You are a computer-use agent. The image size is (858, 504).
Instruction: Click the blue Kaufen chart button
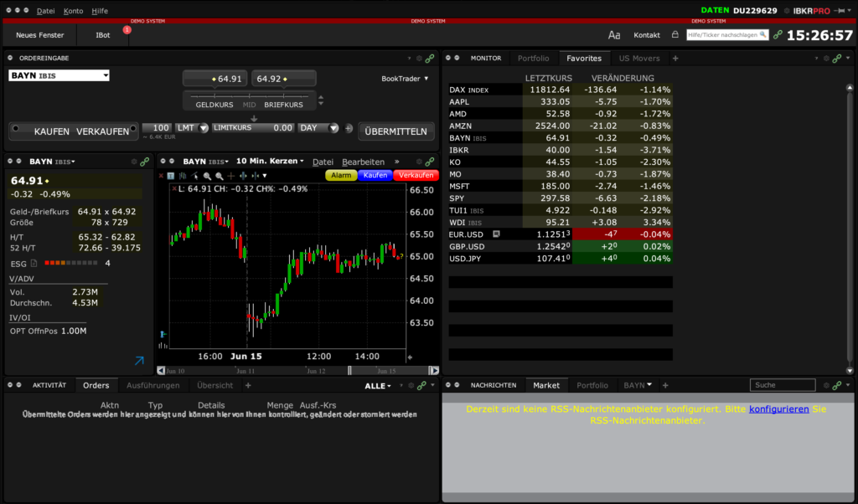click(x=375, y=176)
